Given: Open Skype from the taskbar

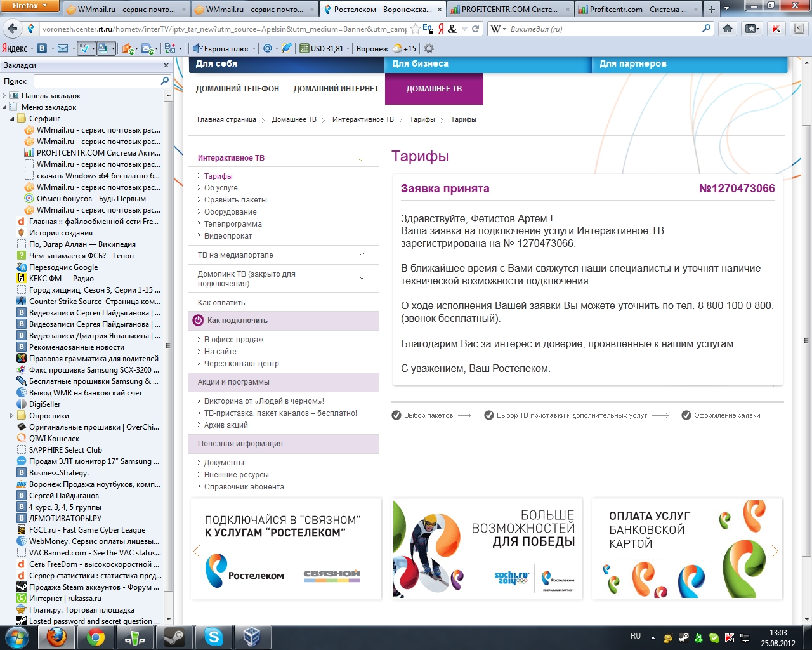Looking at the screenshot, I should click(214, 637).
